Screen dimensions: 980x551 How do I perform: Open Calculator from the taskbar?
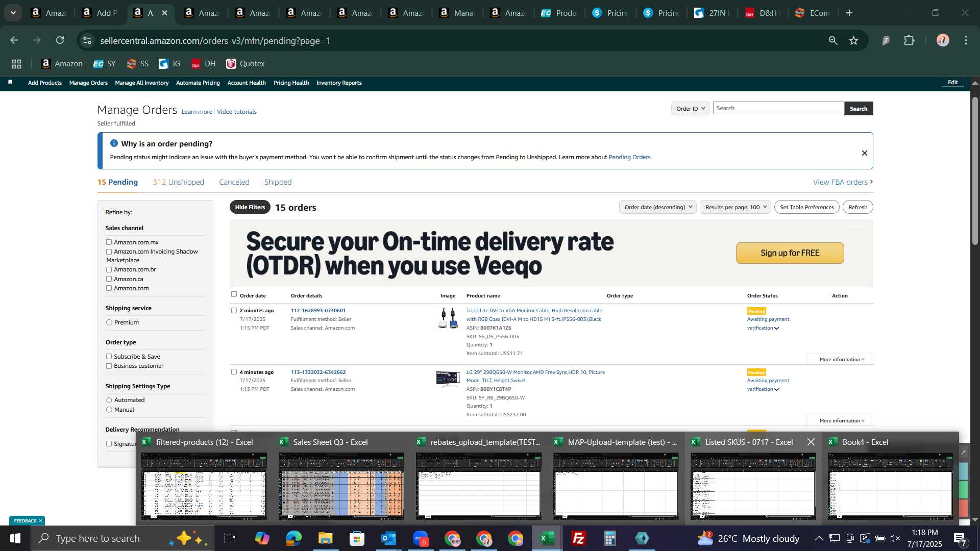(610, 538)
